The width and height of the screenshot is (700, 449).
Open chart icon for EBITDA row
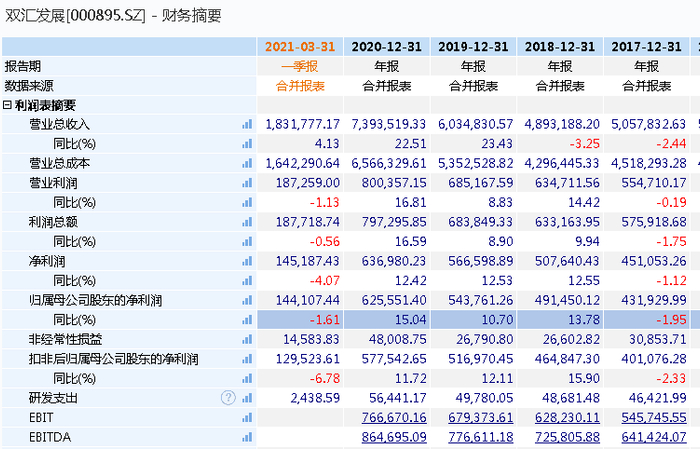pyautogui.click(x=247, y=437)
